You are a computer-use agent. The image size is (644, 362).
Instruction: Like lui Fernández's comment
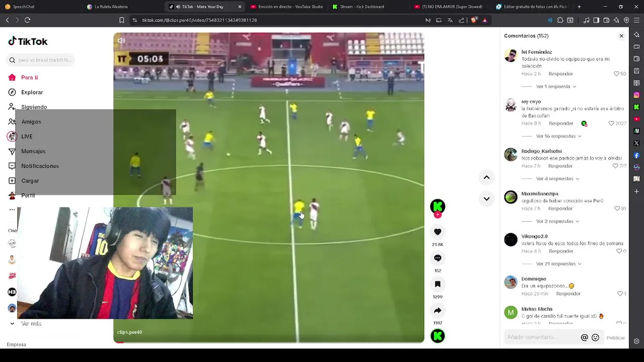[x=616, y=74]
